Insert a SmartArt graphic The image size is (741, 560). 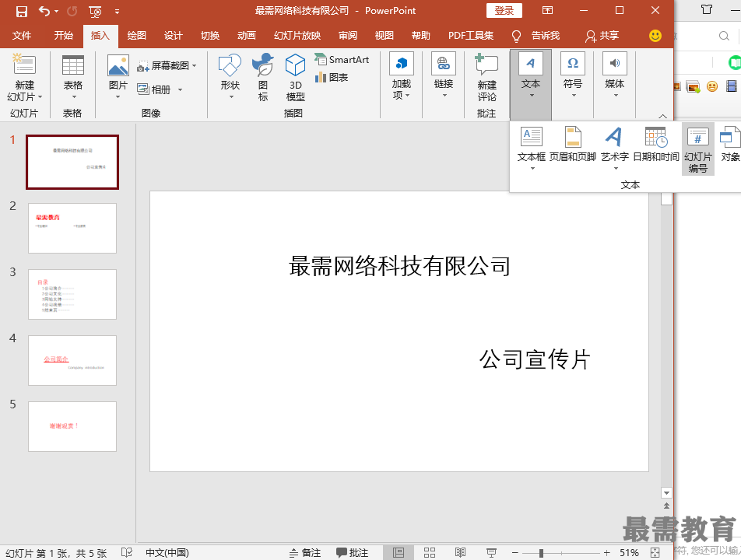tap(342, 59)
